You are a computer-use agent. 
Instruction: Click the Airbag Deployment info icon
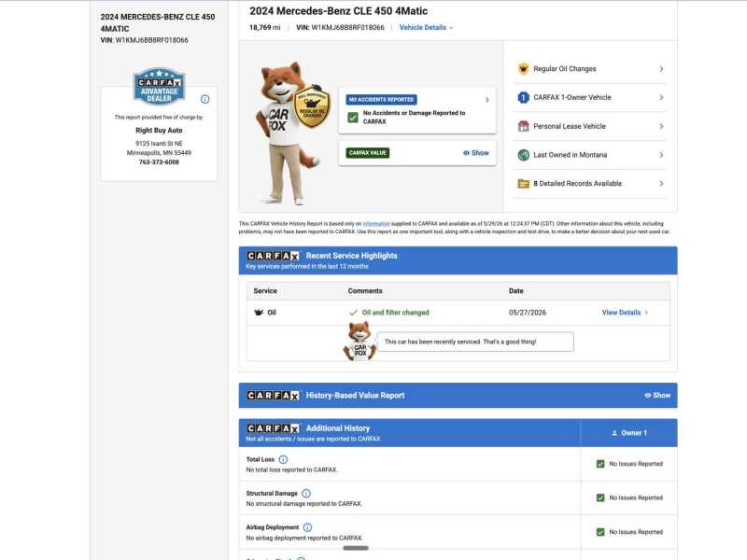point(307,527)
